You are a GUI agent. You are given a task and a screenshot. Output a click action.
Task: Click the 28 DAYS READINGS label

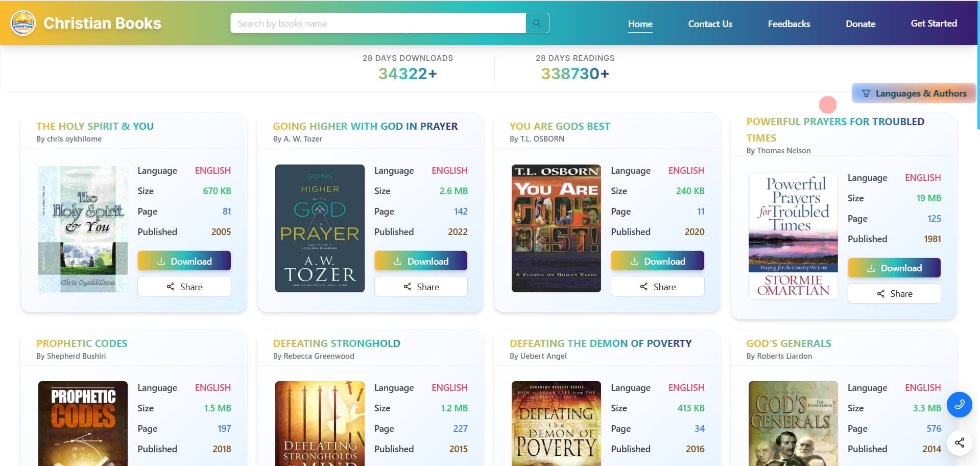coord(575,58)
